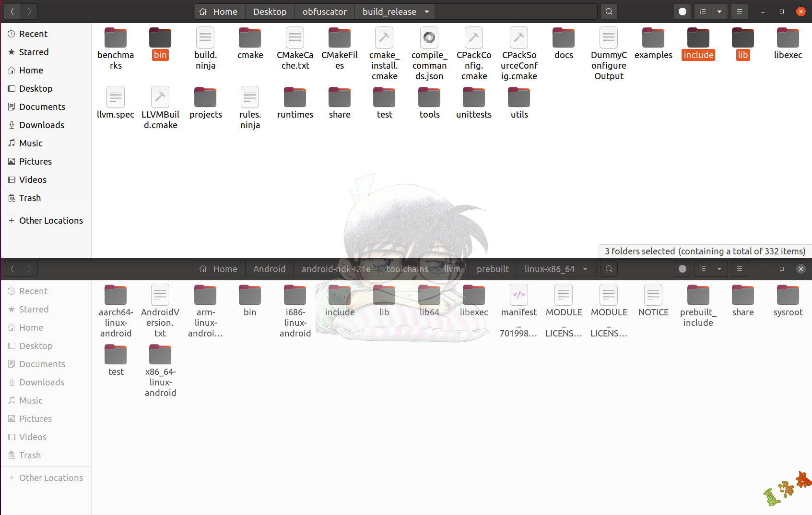This screenshot has height=515, width=812.
Task: Expand linux-x86_64 path dropdown arrow
Action: [585, 269]
